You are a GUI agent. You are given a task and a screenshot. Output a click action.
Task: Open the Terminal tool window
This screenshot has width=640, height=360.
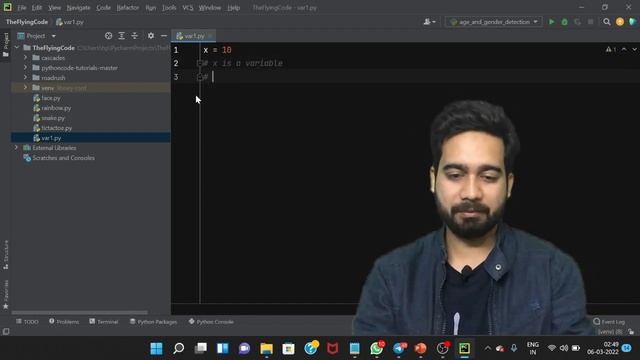104,322
